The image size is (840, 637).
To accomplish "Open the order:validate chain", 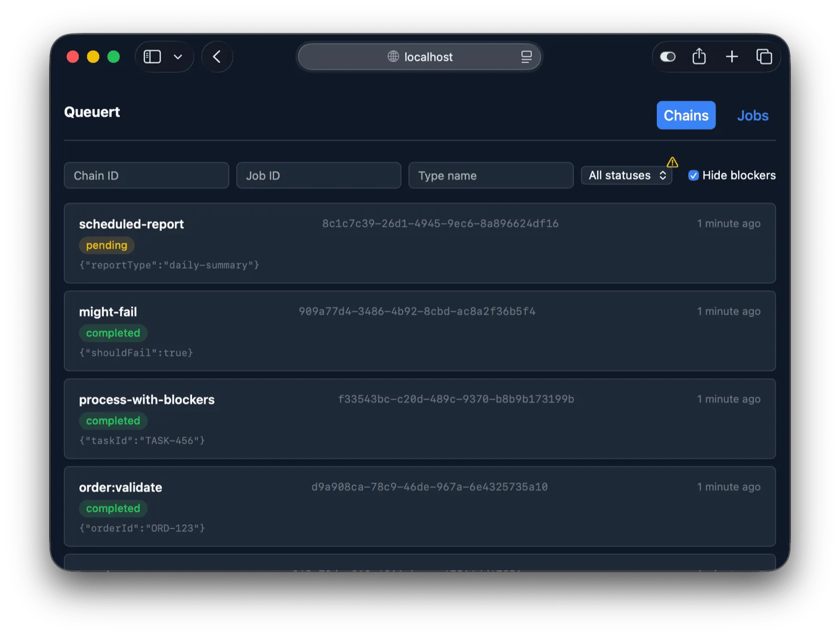I will (x=419, y=506).
